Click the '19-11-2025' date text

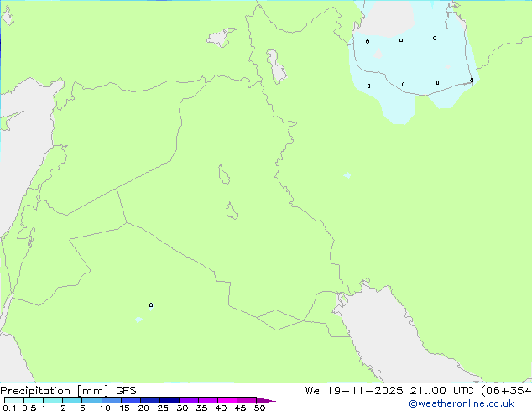click(365, 391)
